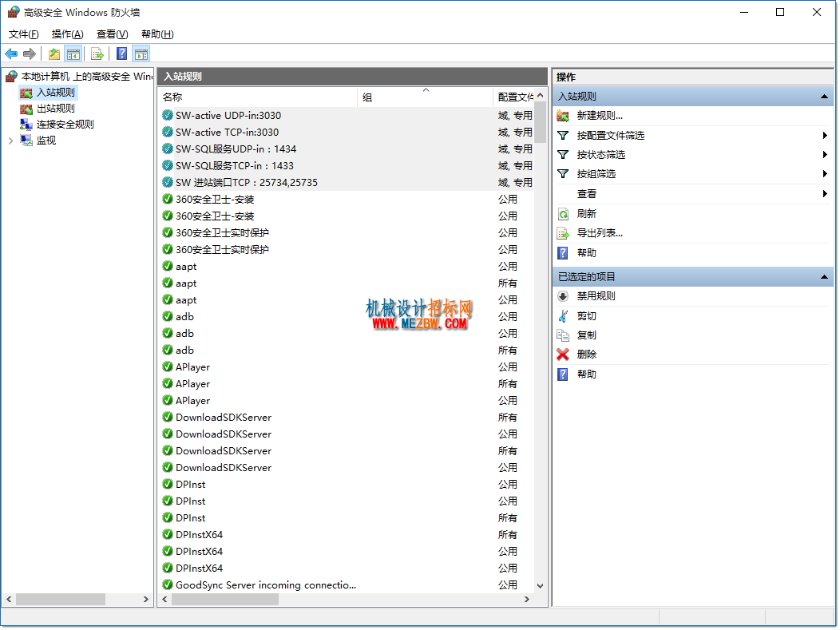840x630 pixels.
Task: Click the 连接安全规则 icon in the tree
Action: [x=26, y=125]
